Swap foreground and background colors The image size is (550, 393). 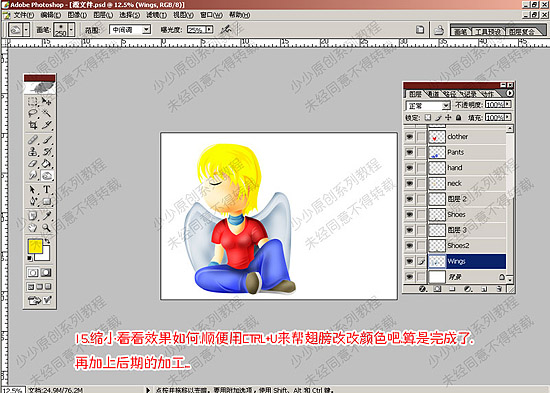[x=47, y=241]
